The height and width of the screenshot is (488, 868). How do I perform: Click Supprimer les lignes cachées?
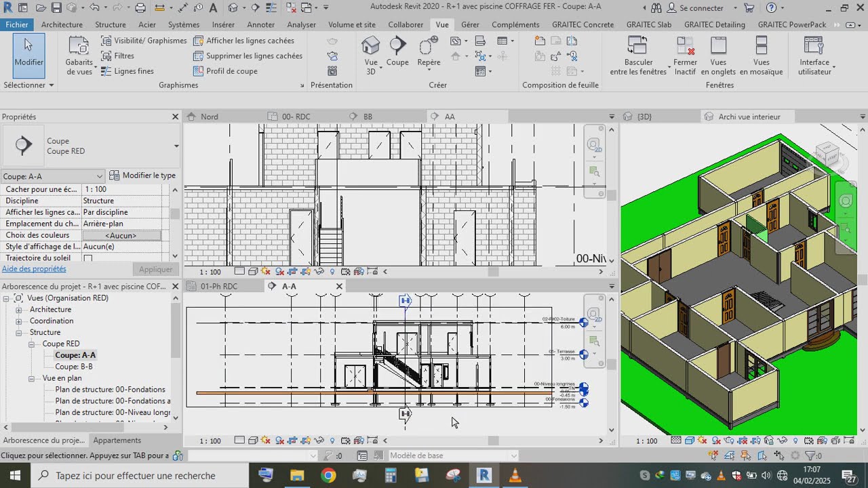[x=248, y=56]
